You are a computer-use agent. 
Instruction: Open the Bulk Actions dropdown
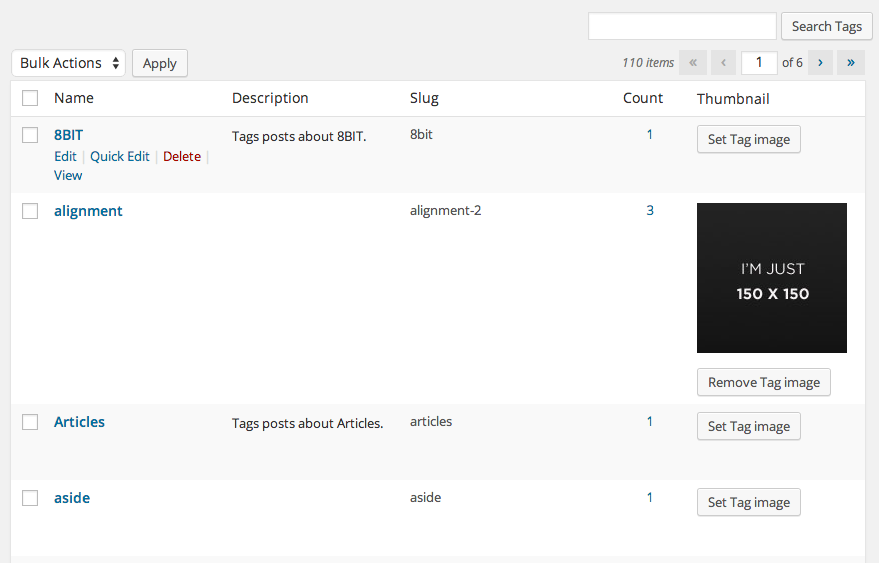(x=68, y=63)
